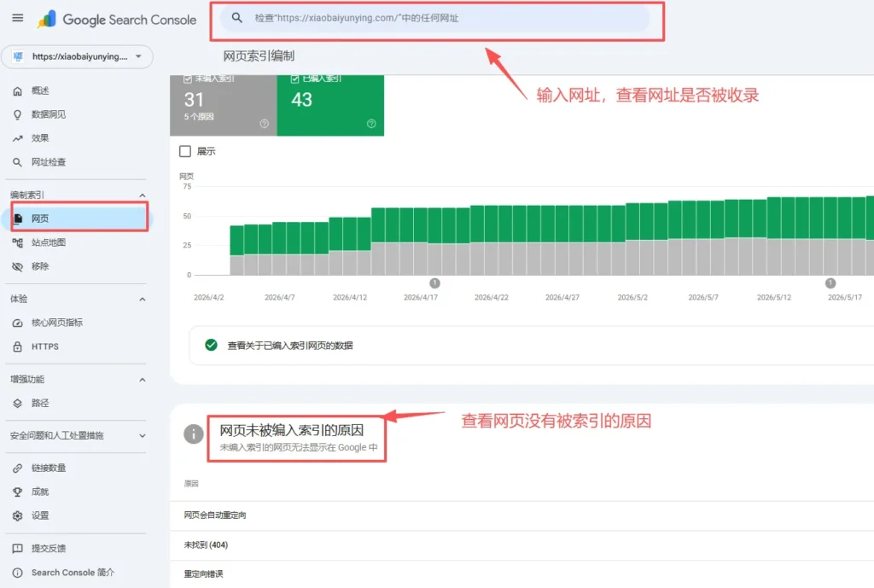This screenshot has width=874, height=588.
Task: Click the 5个原因 label on gray card
Action: pos(199,117)
